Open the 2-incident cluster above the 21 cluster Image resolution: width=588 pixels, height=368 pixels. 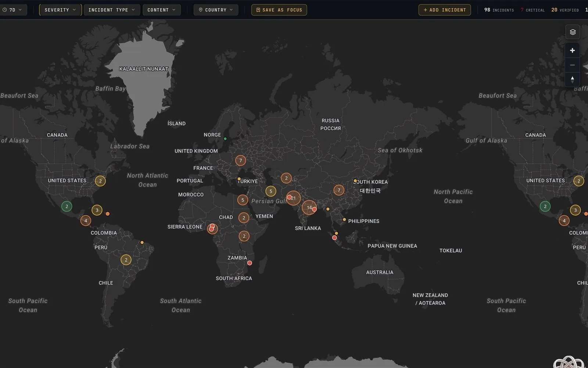(286, 178)
